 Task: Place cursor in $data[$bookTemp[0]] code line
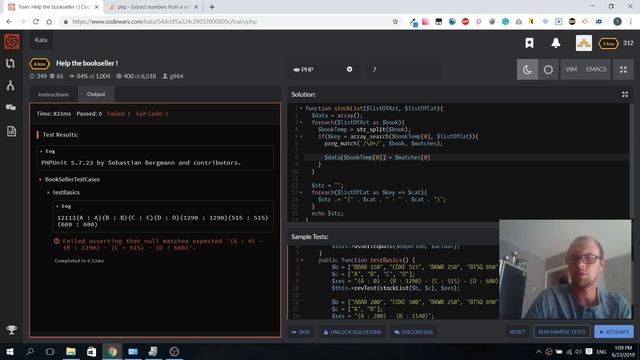click(377, 158)
